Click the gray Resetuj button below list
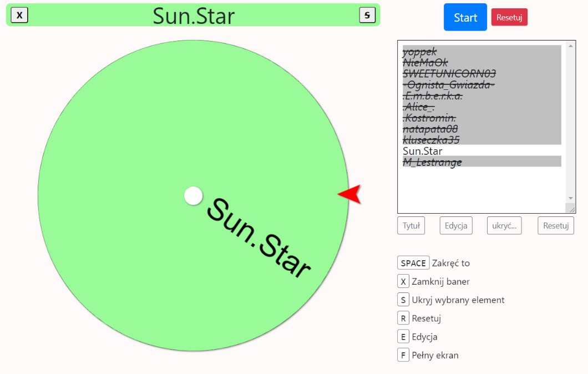The width and height of the screenshot is (588, 374). point(555,226)
